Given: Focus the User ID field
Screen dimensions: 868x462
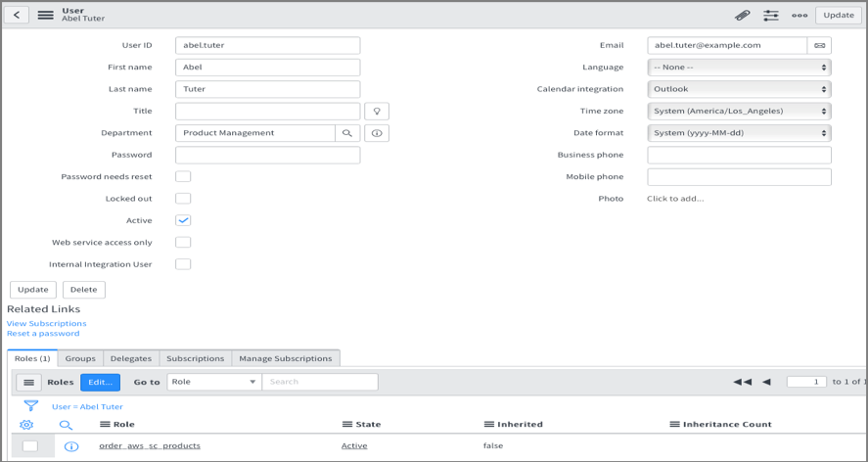Looking at the screenshot, I should (268, 45).
